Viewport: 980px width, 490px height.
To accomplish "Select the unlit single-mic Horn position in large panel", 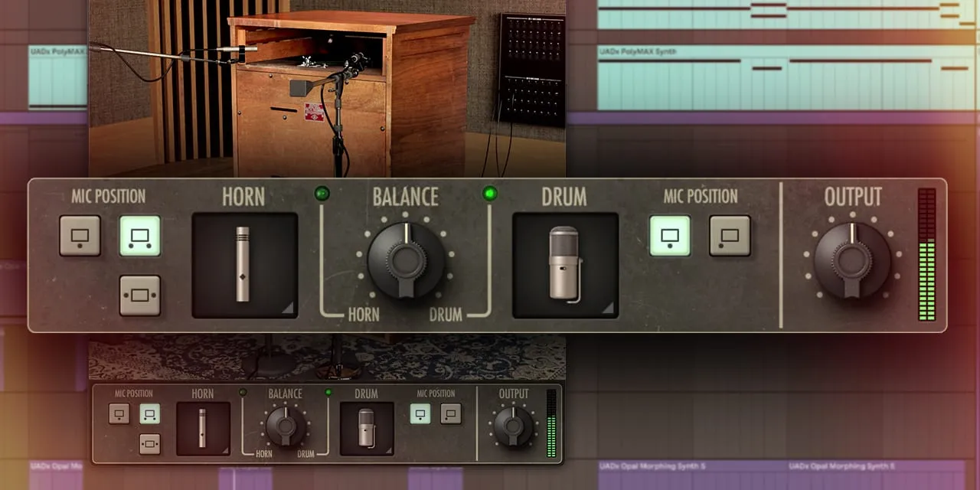I will [80, 236].
